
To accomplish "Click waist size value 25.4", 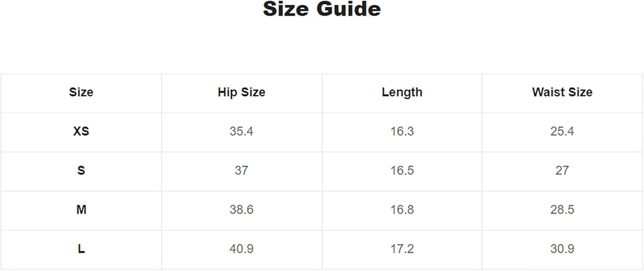I will tap(562, 131).
